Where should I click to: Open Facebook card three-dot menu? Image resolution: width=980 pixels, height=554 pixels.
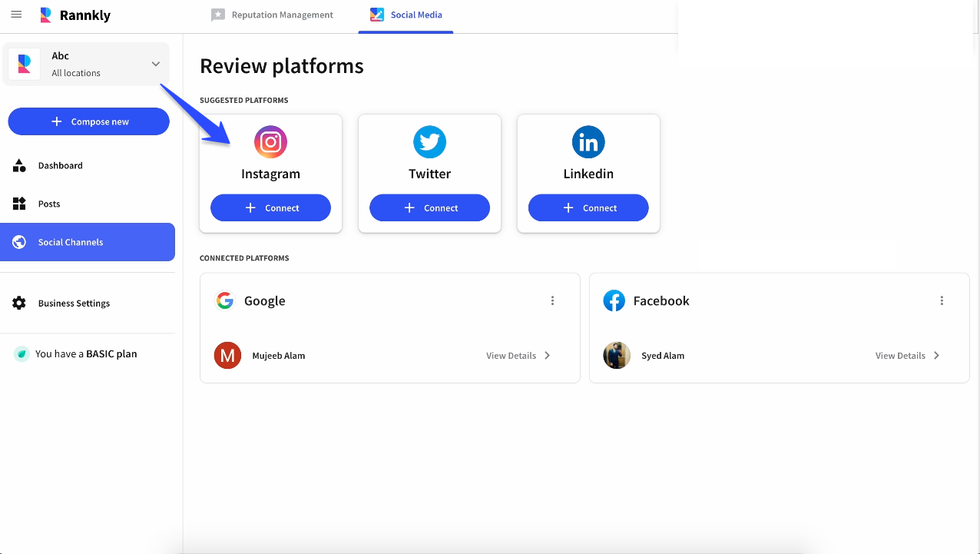tap(942, 300)
